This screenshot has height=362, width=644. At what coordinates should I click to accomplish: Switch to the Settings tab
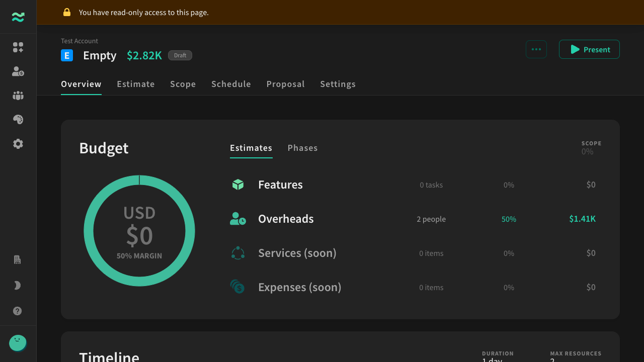pyautogui.click(x=338, y=84)
